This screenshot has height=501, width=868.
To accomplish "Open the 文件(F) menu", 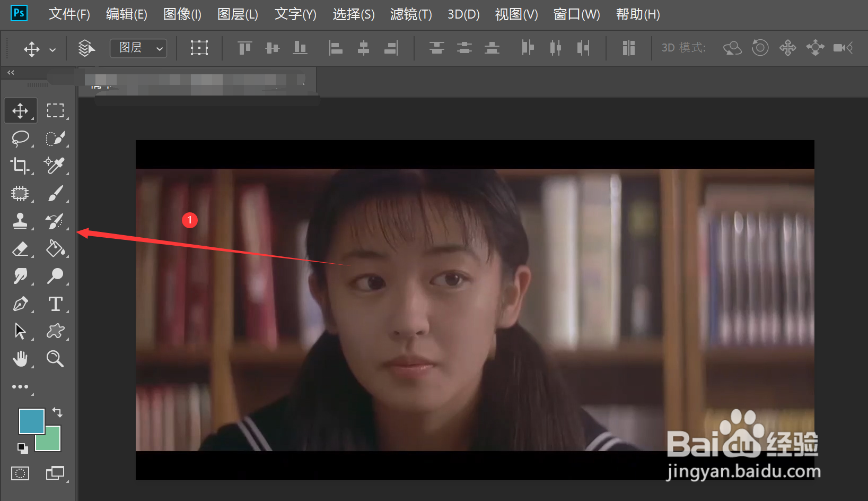I will click(x=69, y=14).
